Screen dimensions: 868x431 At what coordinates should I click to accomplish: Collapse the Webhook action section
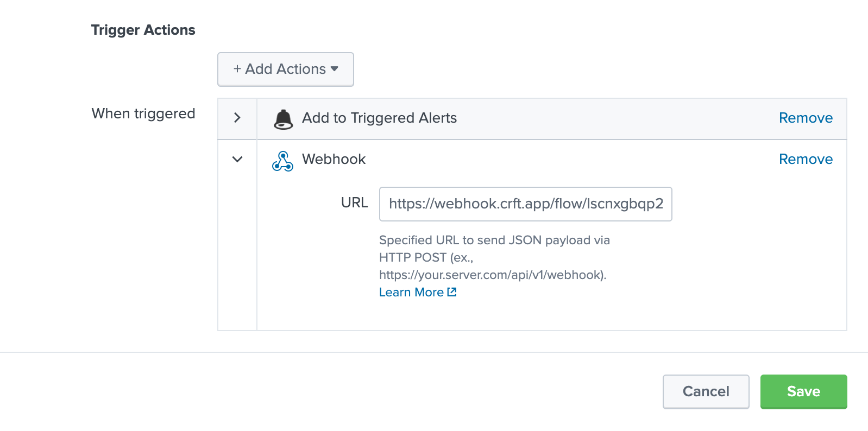tap(237, 159)
